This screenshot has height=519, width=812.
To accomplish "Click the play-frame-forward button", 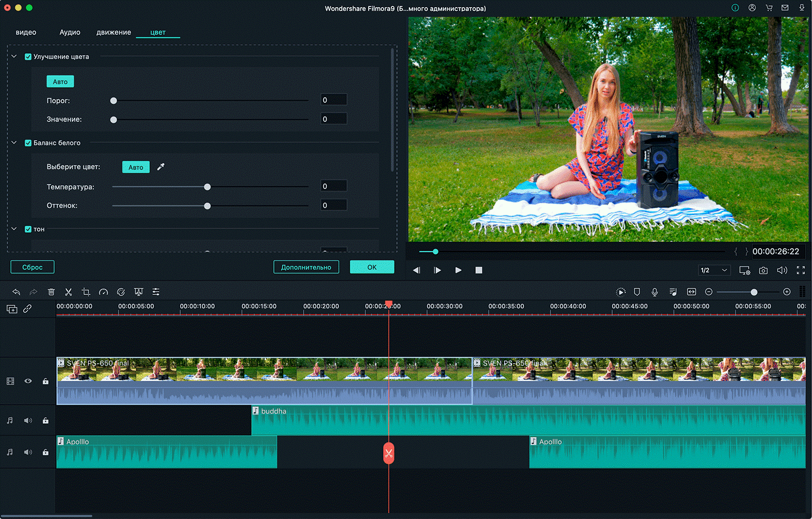I will click(x=437, y=270).
